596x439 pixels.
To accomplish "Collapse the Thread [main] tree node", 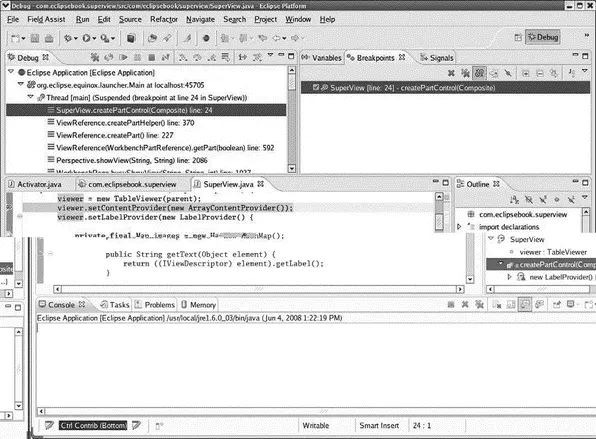I will pos(31,97).
